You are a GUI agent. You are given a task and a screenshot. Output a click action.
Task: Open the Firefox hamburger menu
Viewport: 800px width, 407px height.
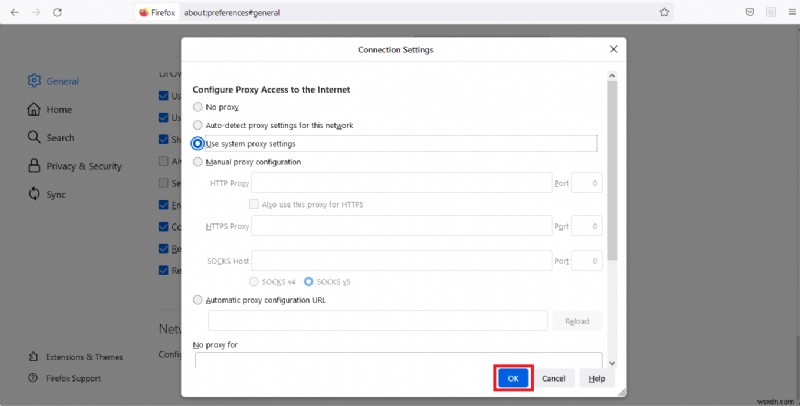click(792, 12)
